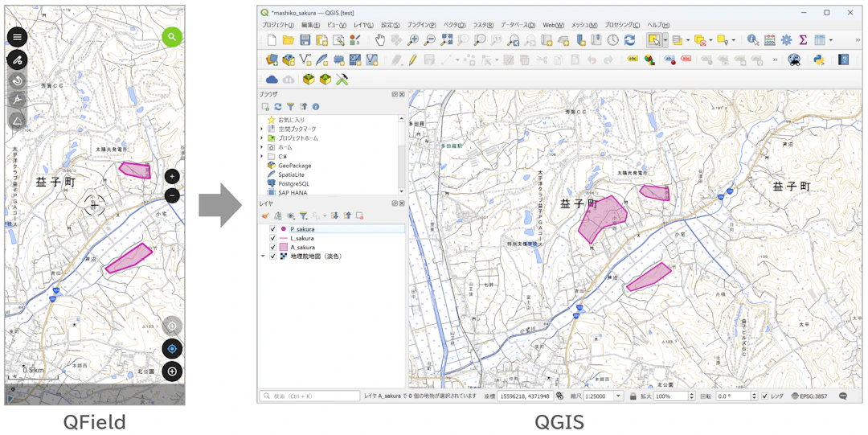The width and height of the screenshot is (868, 435).
Task: Toggle editing with the pencil icon
Action: (412, 60)
